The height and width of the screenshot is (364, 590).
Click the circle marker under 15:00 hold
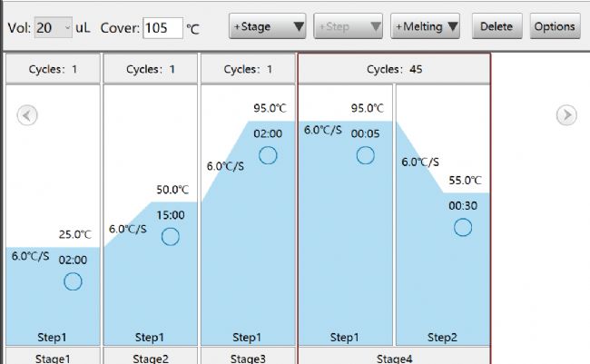(171, 237)
